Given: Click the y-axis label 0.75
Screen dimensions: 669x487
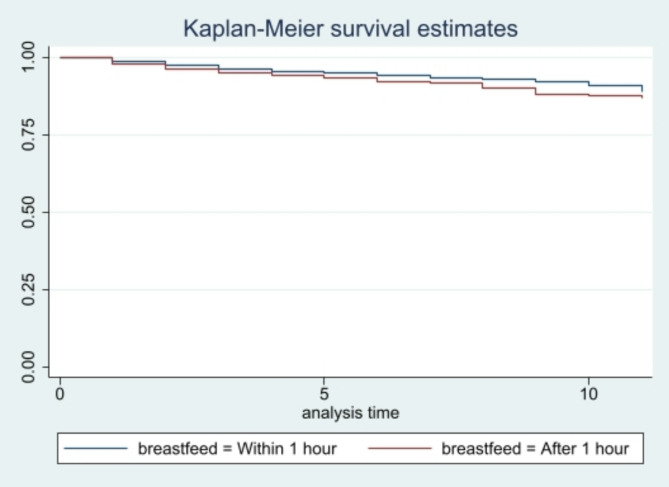Looking at the screenshot, I should [28, 135].
